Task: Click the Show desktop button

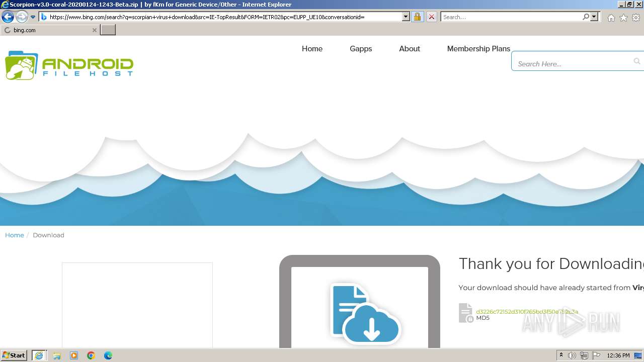Action: tap(638, 355)
